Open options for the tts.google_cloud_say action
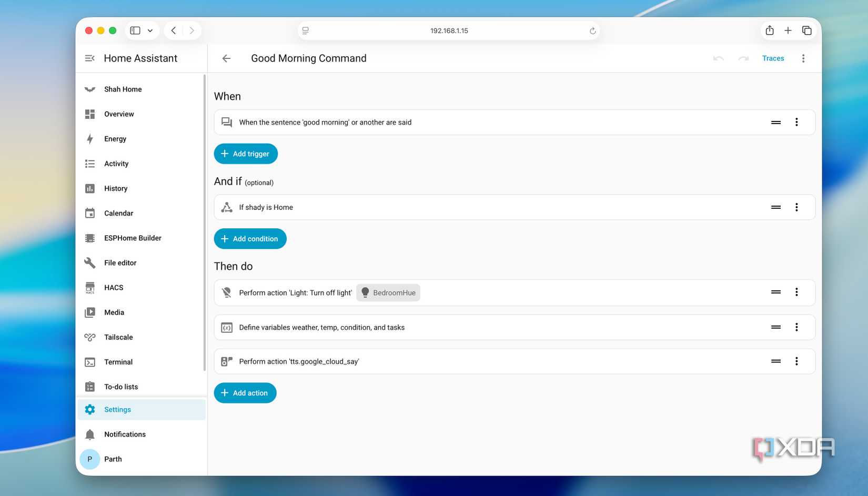 coord(796,361)
